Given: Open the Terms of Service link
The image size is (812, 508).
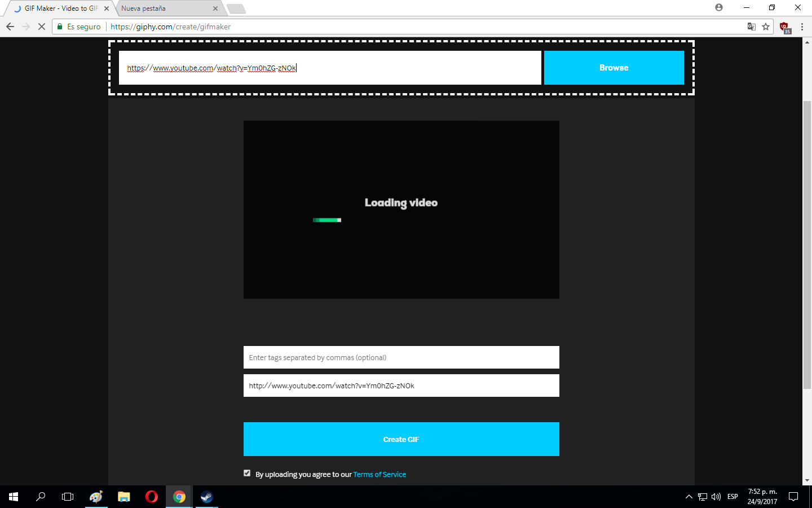Looking at the screenshot, I should coord(379,475).
